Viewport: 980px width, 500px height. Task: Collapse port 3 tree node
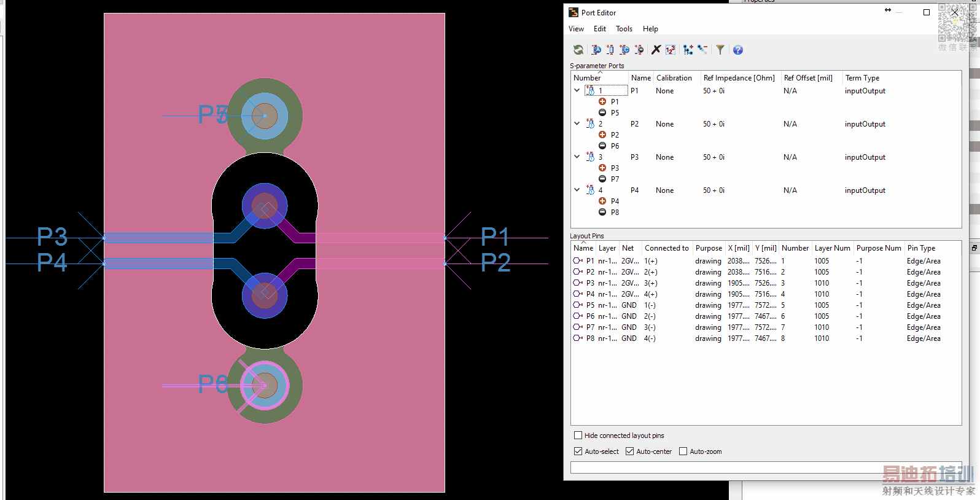click(577, 157)
